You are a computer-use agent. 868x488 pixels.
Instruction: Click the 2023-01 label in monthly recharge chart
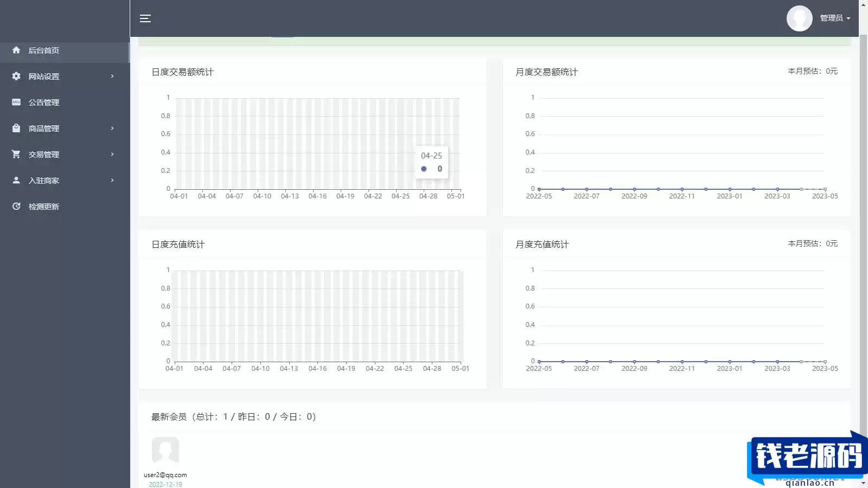point(730,369)
